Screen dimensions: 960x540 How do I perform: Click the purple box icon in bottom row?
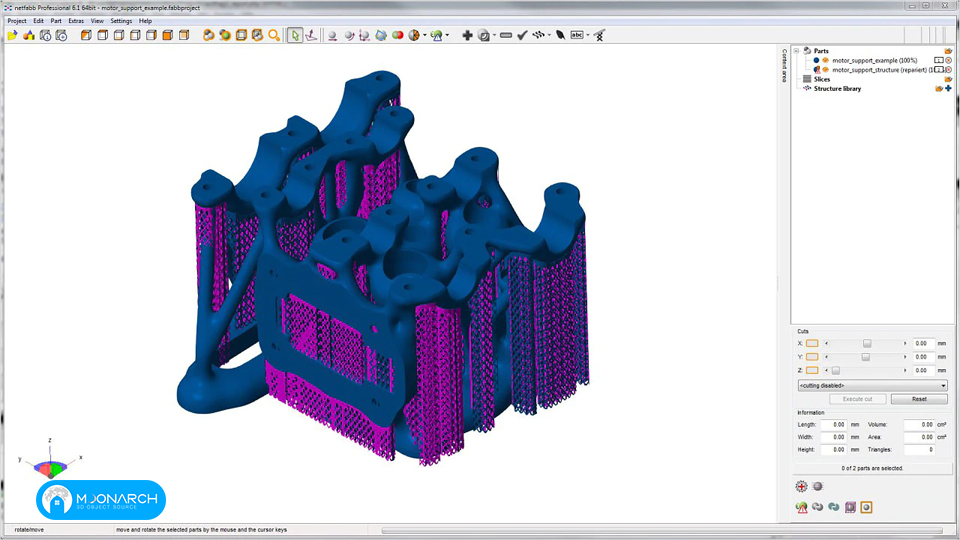pos(850,507)
